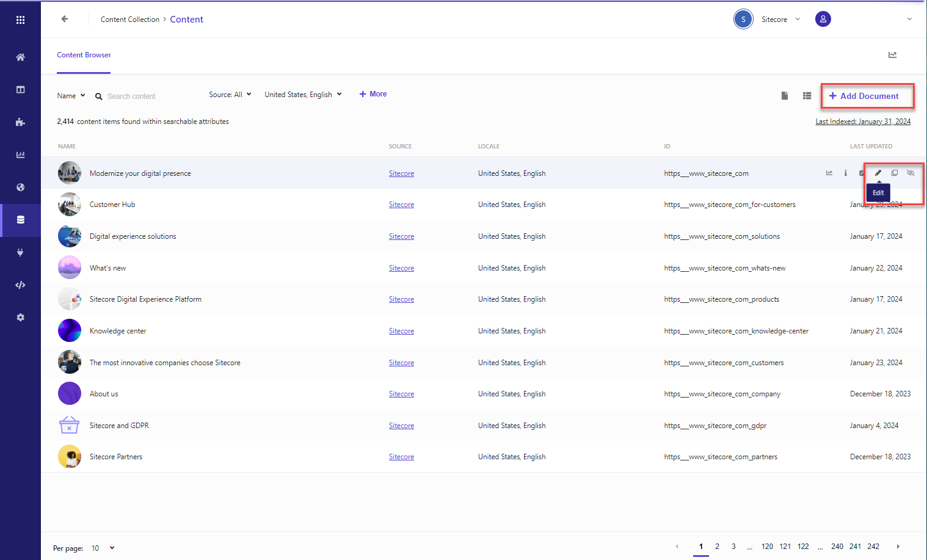Open the apps grid launcher icon
The image size is (927, 560).
coord(20,20)
